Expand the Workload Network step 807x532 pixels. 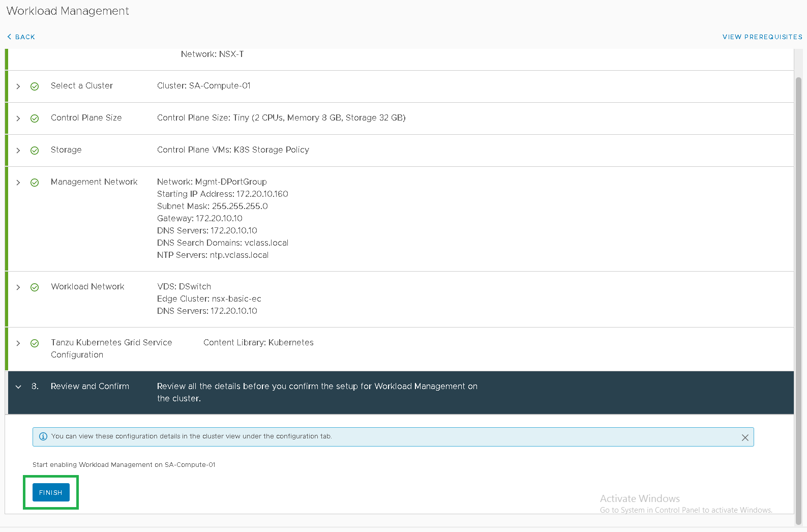click(18, 287)
